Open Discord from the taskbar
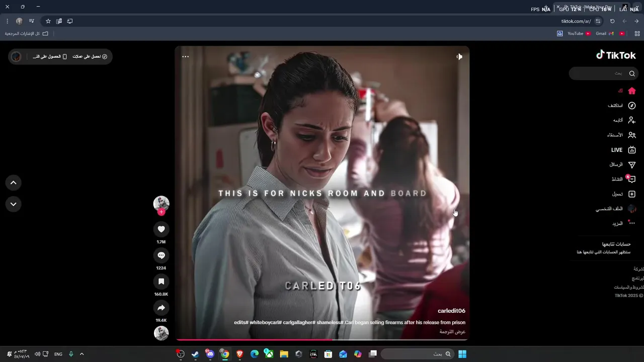The width and height of the screenshot is (644, 362). click(210, 354)
